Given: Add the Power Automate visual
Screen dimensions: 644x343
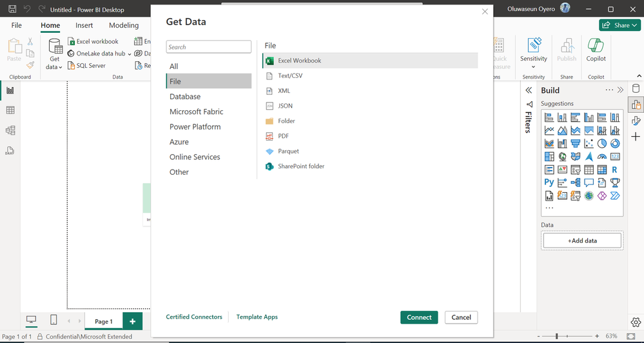Looking at the screenshot, I should click(615, 195).
